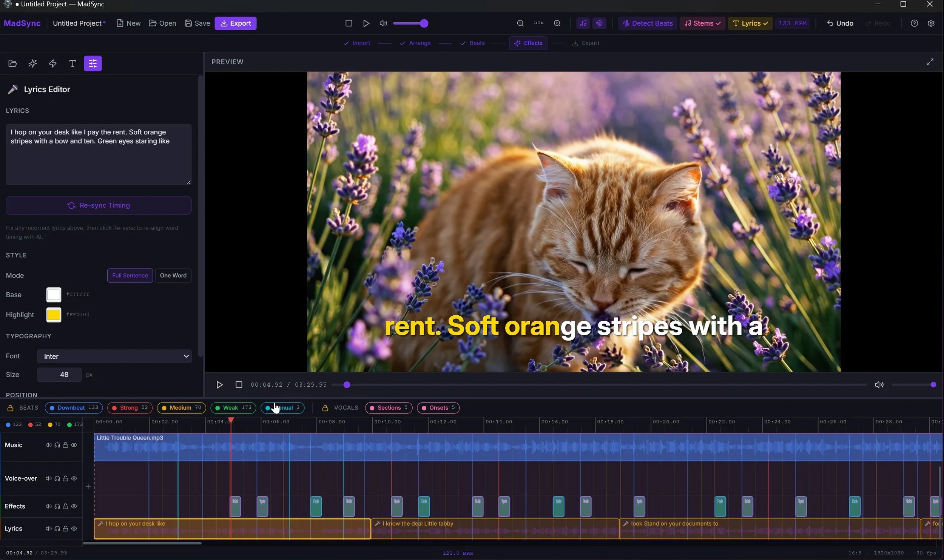Viewport: 944px width, 560px height.
Task: Open the Font dropdown showing Inter
Action: [114, 356]
